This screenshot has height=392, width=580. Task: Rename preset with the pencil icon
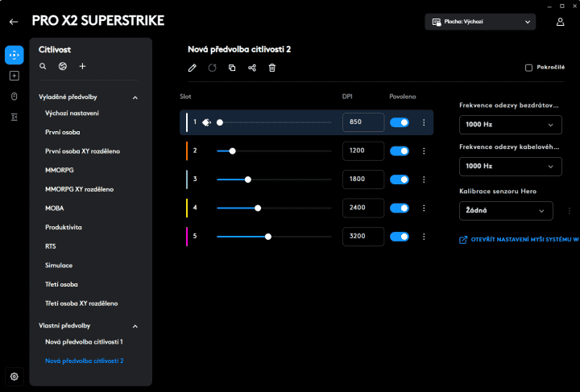192,68
